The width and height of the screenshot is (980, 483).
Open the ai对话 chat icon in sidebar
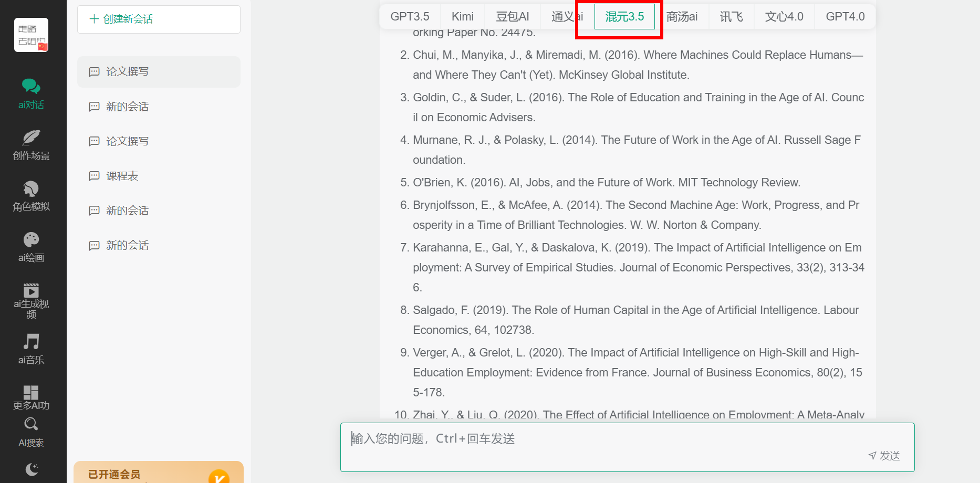pos(31,87)
